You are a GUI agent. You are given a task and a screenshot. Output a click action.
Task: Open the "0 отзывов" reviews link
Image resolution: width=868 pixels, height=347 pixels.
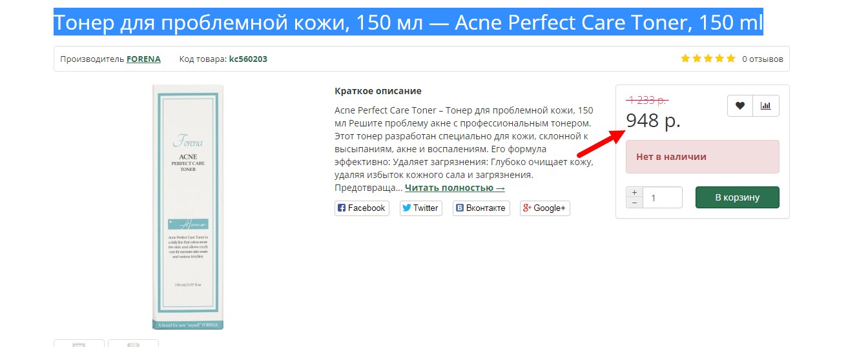point(762,59)
